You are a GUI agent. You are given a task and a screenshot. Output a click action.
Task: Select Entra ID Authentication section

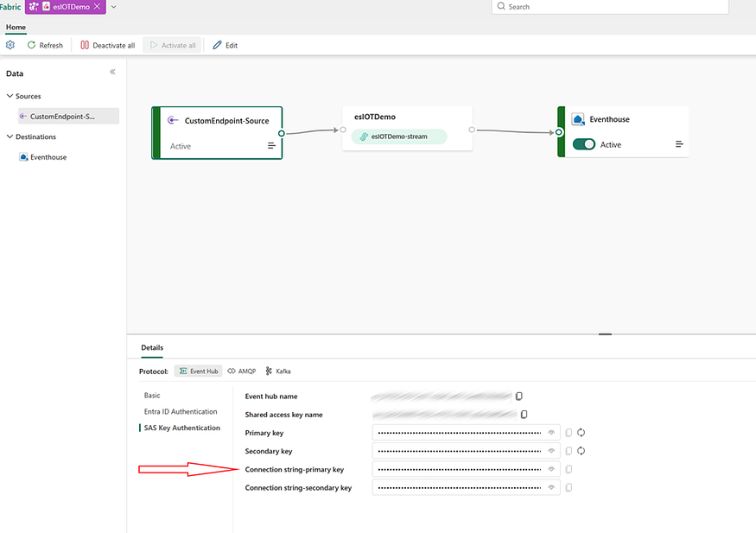181,411
